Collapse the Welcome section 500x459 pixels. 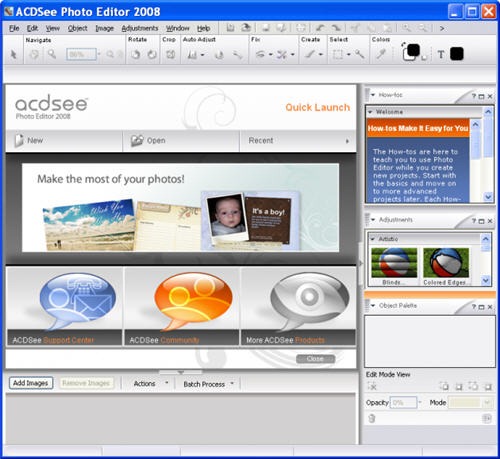point(370,112)
